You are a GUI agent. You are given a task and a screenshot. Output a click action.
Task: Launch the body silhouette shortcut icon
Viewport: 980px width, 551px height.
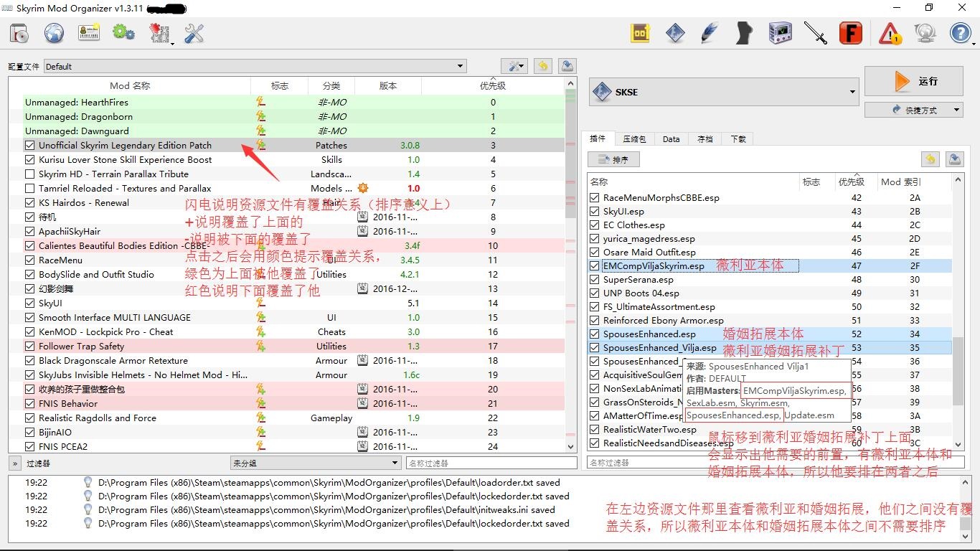745,33
